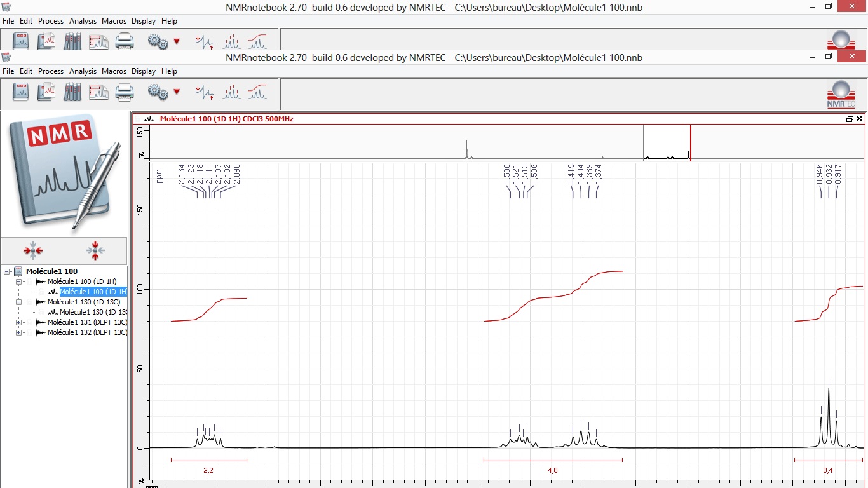Open the Process menu in the back window
Image resolution: width=868 pixels, height=488 pixels.
pyautogui.click(x=51, y=20)
